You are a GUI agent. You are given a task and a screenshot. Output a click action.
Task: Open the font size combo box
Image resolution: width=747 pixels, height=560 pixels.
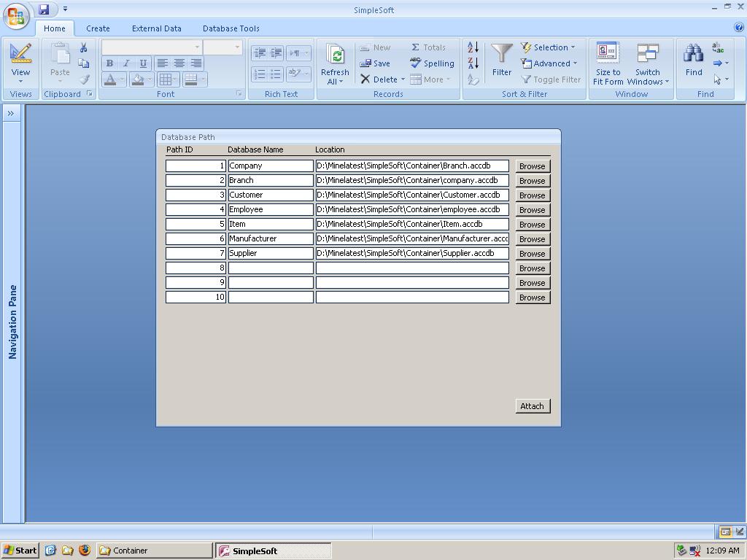pyautogui.click(x=223, y=47)
